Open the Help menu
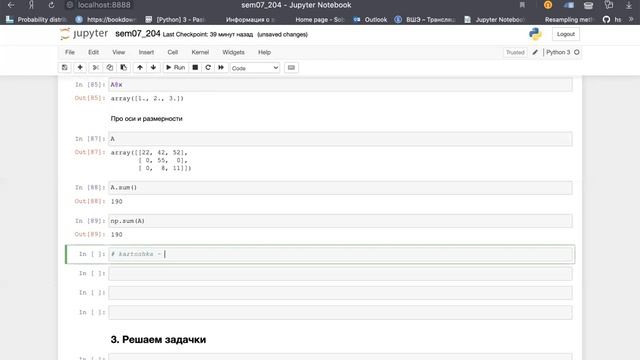The image size is (640, 360). point(264,52)
